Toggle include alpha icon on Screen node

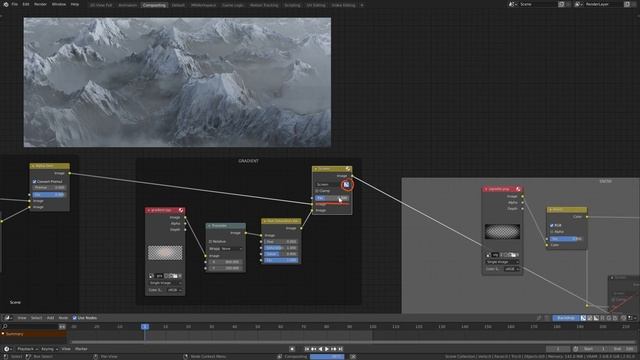(347, 184)
